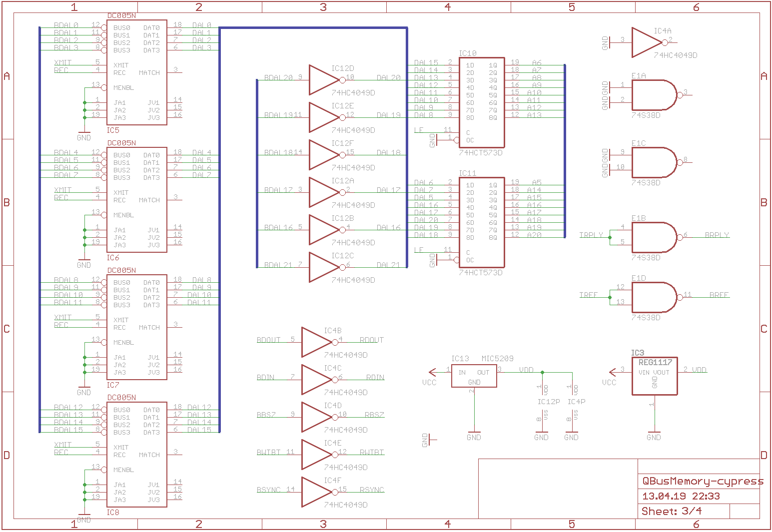The image size is (772, 532).
Task: Select the IC13 MIC5209 regulator block
Action: click(474, 376)
